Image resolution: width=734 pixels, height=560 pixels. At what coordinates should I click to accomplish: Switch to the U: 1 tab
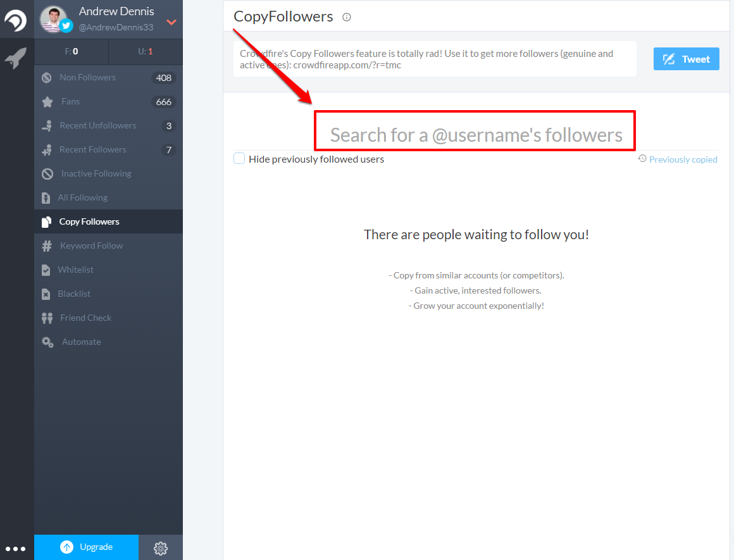(x=145, y=52)
